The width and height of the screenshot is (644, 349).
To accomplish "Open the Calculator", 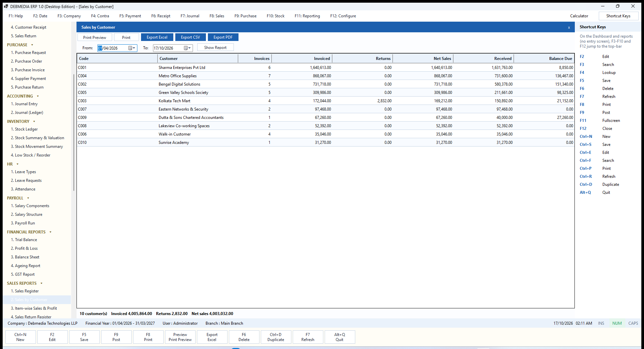I will (579, 16).
